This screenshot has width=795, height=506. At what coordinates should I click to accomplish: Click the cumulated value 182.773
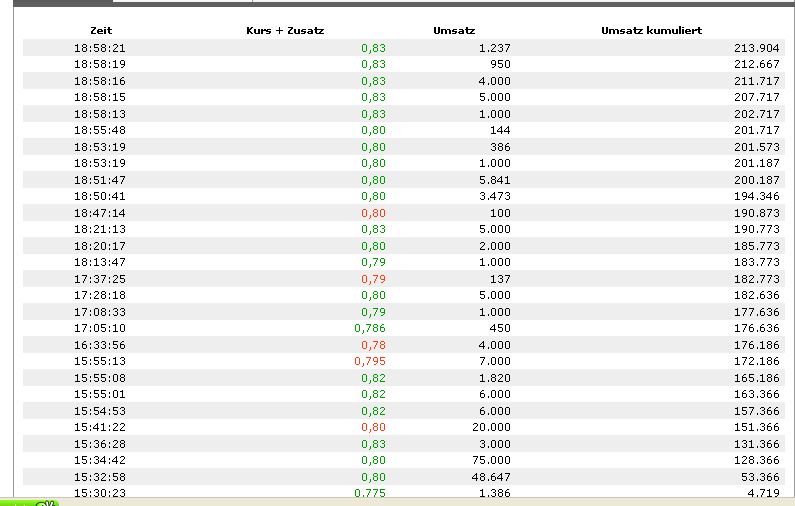pos(756,278)
